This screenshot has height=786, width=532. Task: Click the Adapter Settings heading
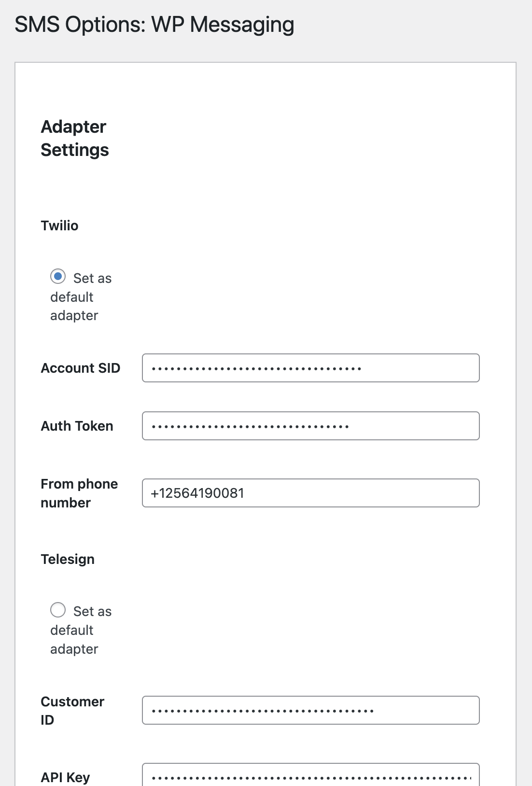[x=75, y=138]
